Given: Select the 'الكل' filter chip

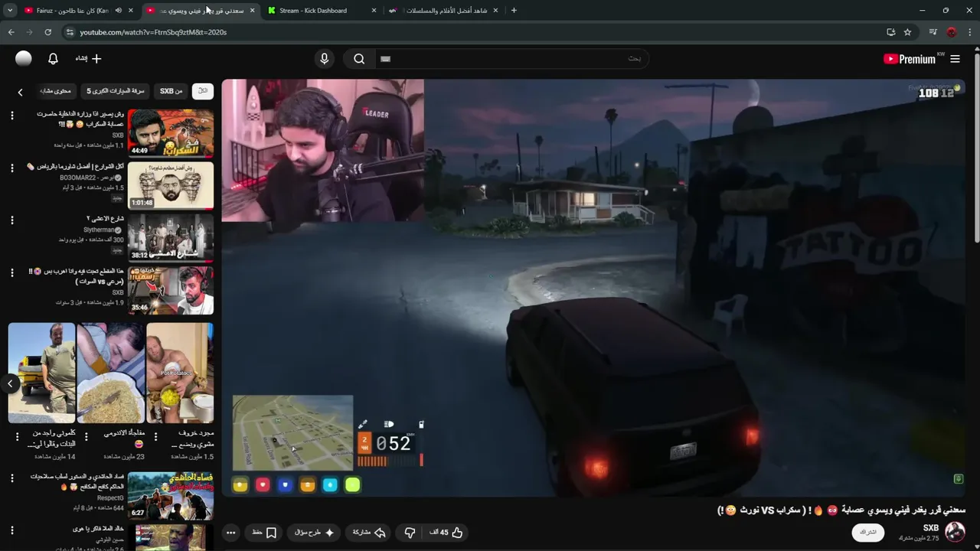Looking at the screenshot, I should click(x=202, y=91).
